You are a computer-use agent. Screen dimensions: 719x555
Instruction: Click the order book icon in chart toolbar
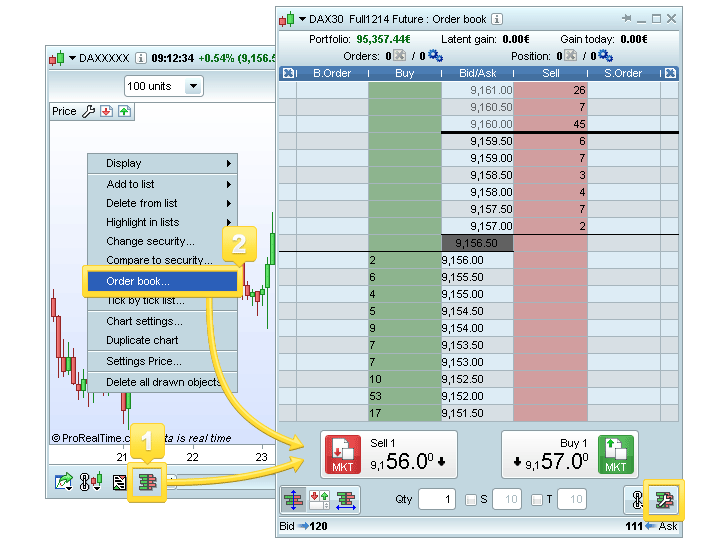[x=147, y=482]
